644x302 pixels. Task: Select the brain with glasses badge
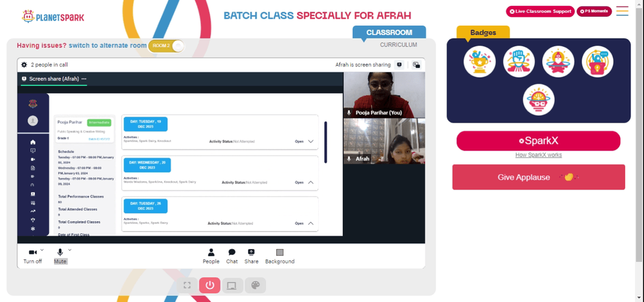click(538, 99)
